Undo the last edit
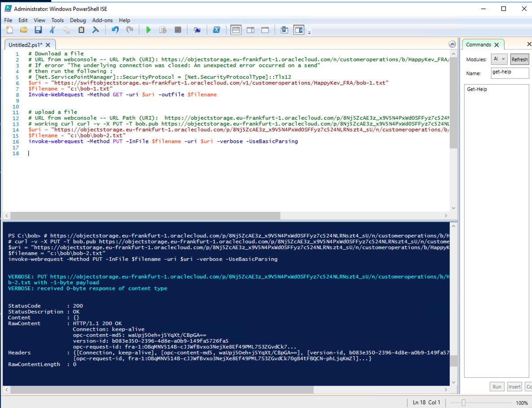 click(115, 30)
